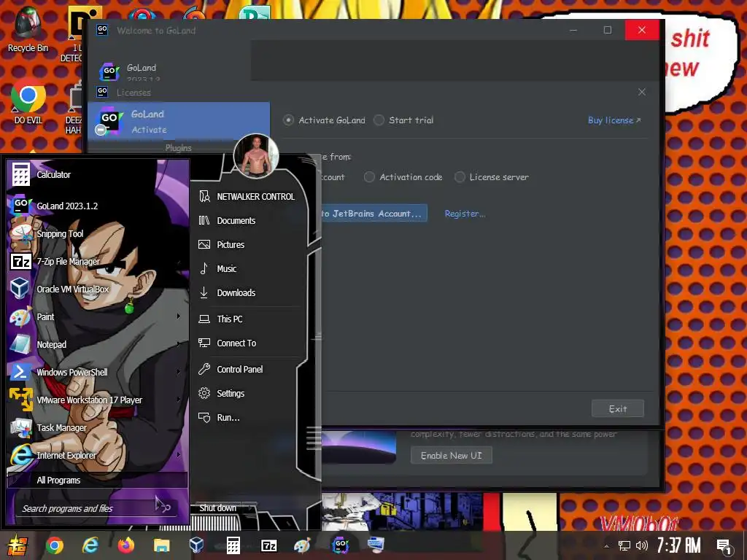Click the Start button on taskbar
This screenshot has width=747, height=560.
coord(18,545)
